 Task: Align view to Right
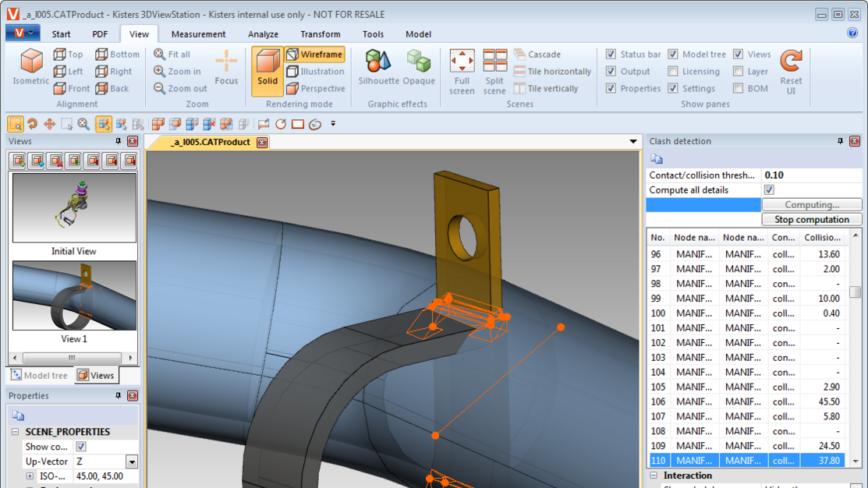point(114,72)
